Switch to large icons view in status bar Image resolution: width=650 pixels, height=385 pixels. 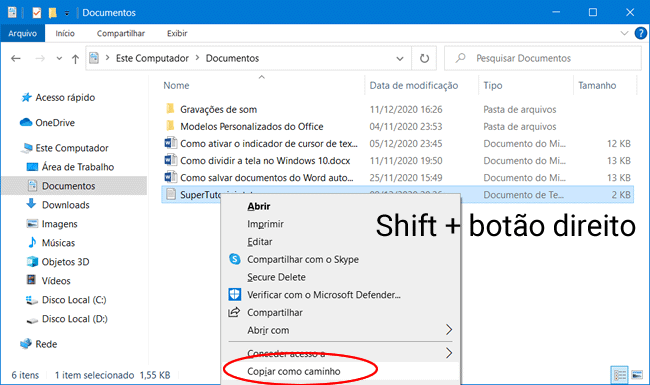click(x=637, y=375)
